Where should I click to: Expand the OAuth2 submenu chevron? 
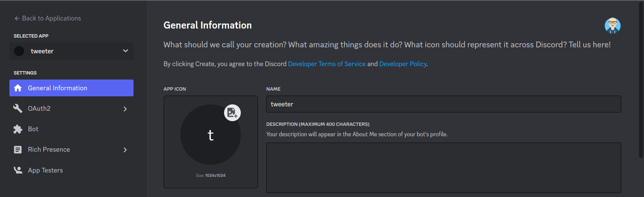pos(125,109)
